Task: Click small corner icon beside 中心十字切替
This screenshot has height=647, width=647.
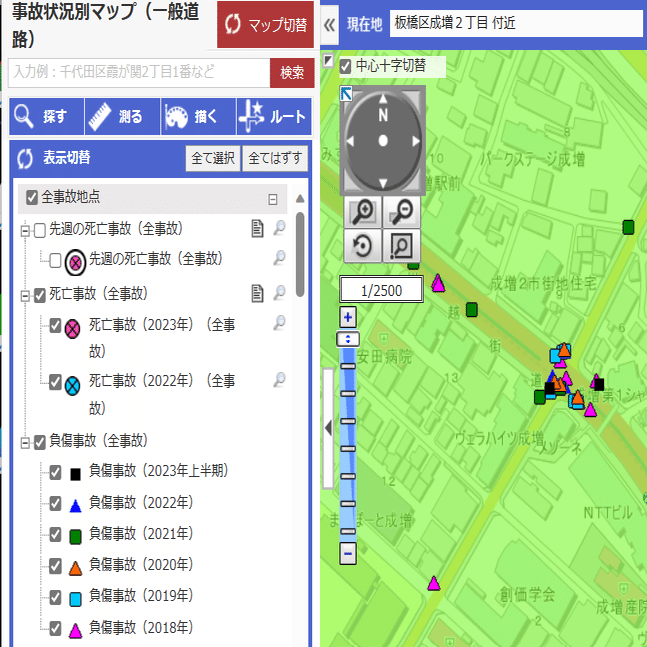Action: tap(328, 61)
